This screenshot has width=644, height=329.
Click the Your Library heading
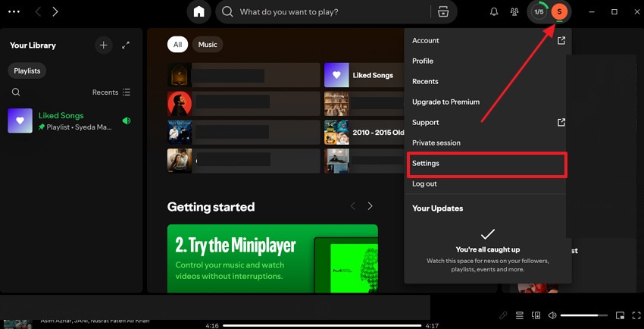pos(33,45)
